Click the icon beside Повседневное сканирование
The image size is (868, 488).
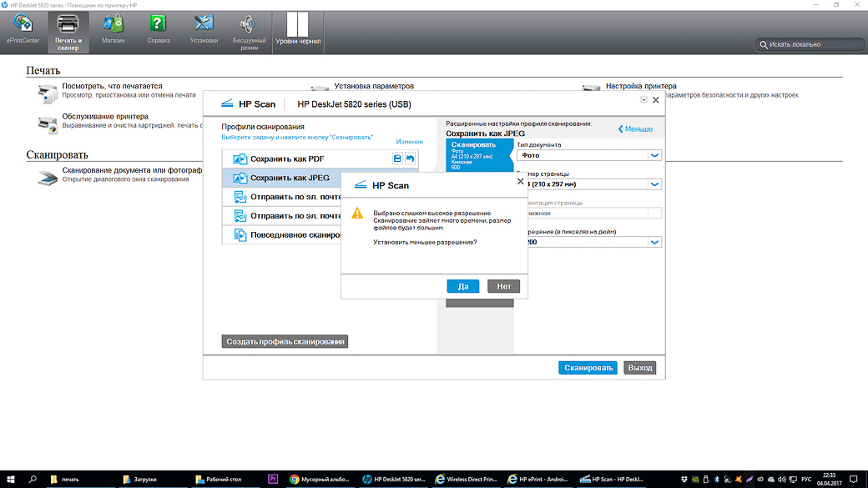point(240,235)
